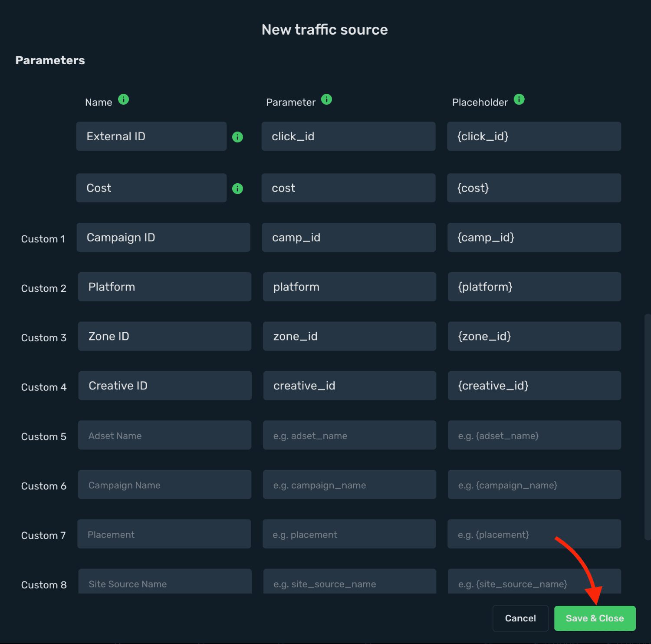The width and height of the screenshot is (651, 644).
Task: Edit the zone_id parameter field
Action: (x=350, y=337)
